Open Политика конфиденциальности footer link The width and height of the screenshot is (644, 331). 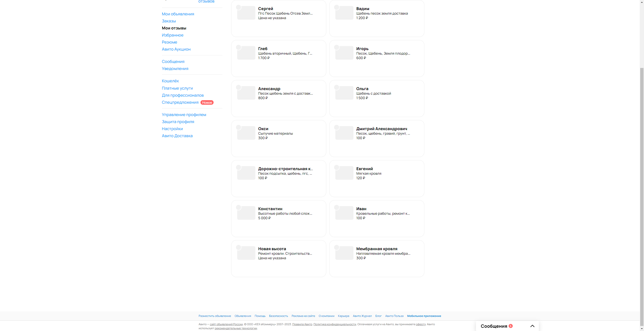click(335, 324)
